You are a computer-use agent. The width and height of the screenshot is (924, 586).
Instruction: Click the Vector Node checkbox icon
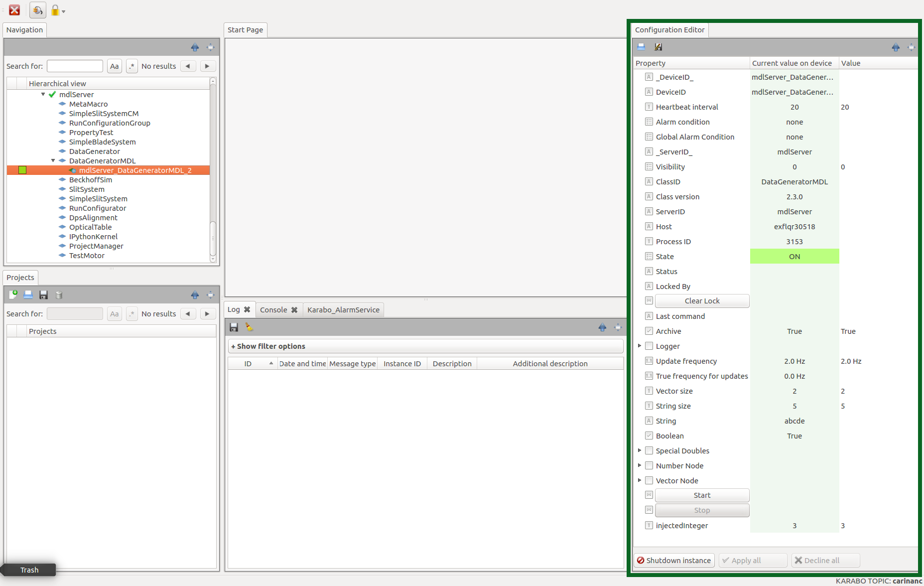(x=649, y=480)
